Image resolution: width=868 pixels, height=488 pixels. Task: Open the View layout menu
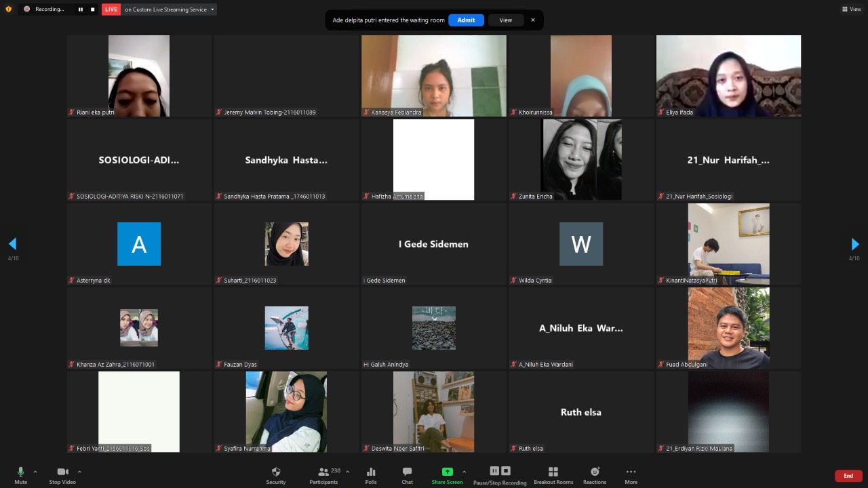pos(851,9)
